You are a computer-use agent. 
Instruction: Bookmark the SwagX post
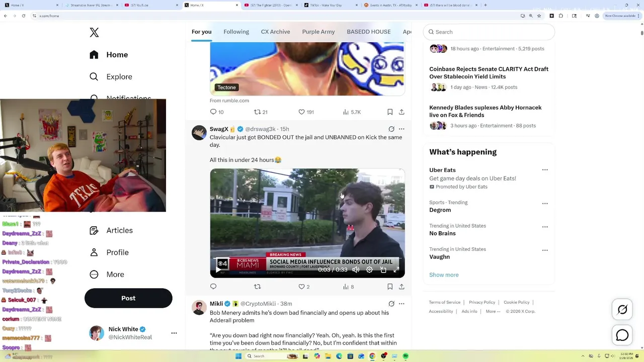[x=390, y=287]
